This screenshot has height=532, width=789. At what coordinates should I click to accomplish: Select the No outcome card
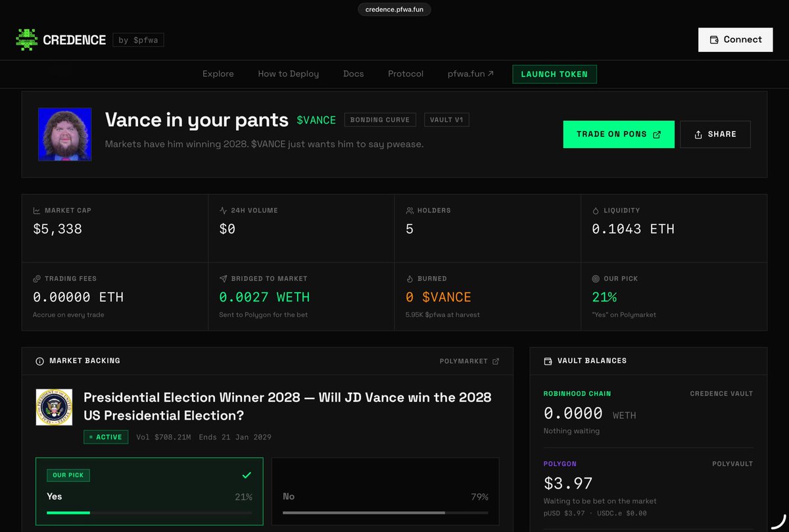385,491
